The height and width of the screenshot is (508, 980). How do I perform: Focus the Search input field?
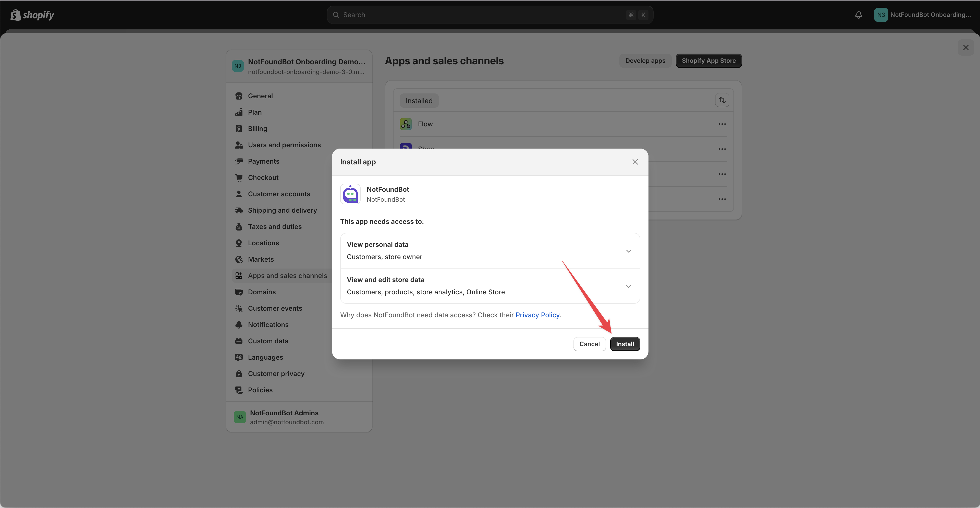(490, 15)
